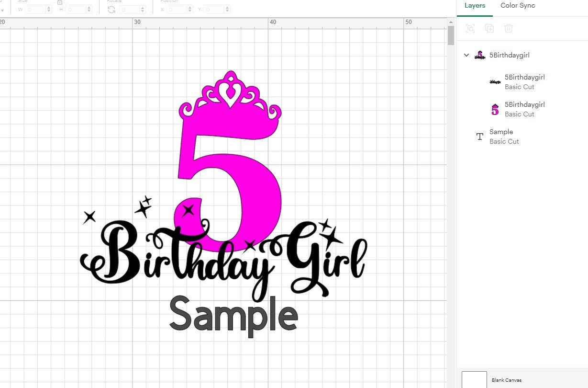Click the X position stepper arrows
Image resolution: width=588 pixels, height=388 pixels.
tap(190, 9)
